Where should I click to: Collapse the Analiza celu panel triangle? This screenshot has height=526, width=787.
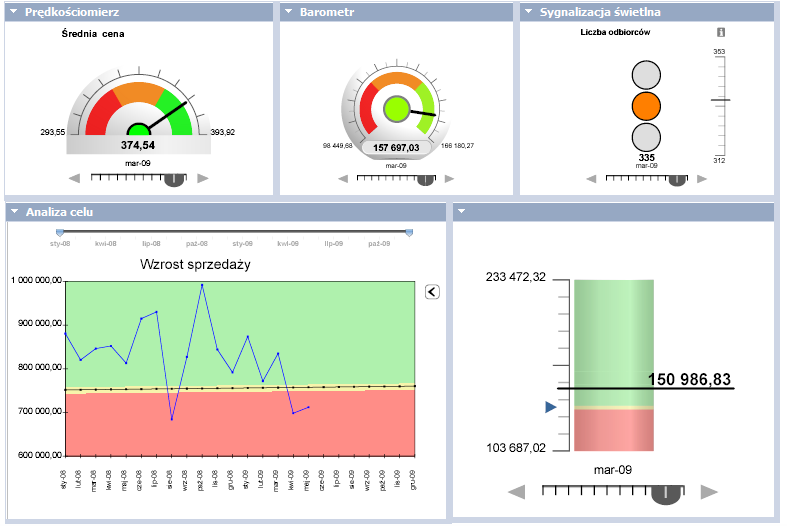click(x=13, y=212)
